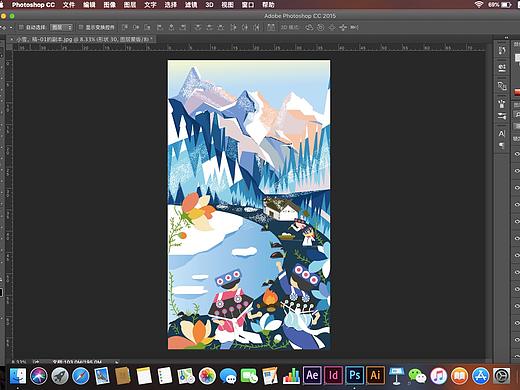
Task: Click battery status in menu bar
Action: [x=500, y=5]
